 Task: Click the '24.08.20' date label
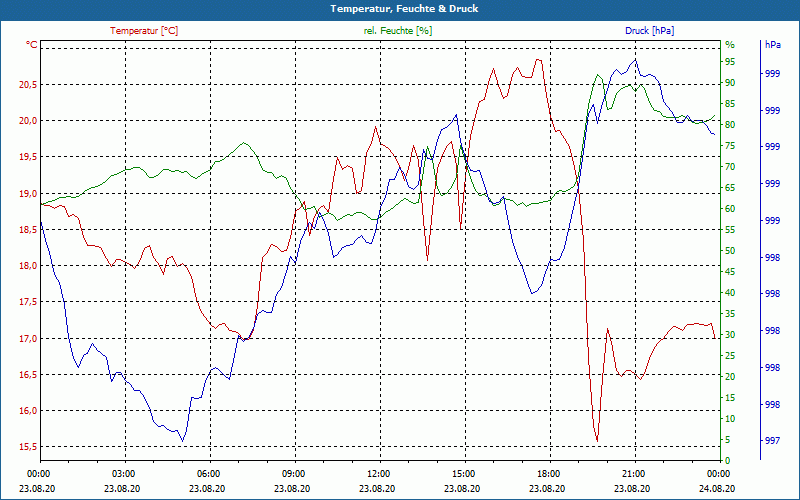[717, 489]
